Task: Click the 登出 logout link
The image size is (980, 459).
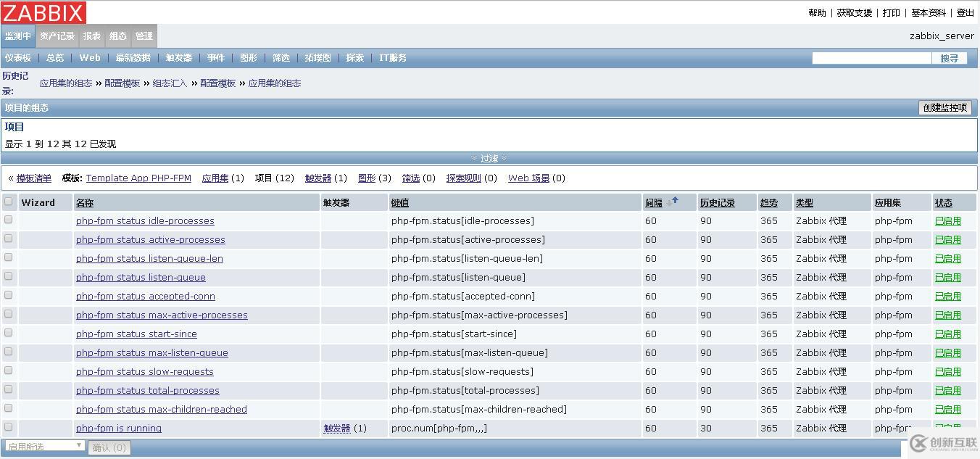Action: click(966, 13)
